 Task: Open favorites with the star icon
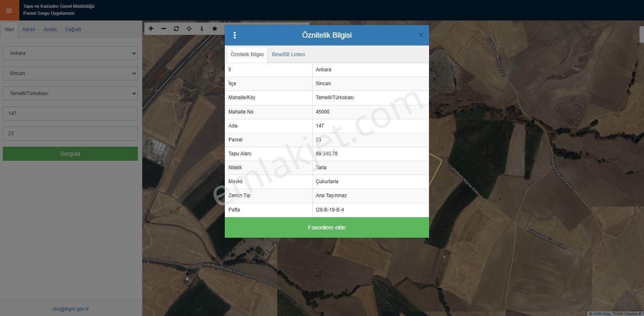pyautogui.click(x=215, y=29)
